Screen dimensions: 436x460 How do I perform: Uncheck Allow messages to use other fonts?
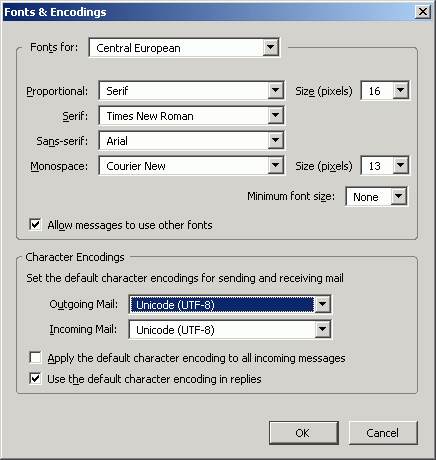pos(35,225)
